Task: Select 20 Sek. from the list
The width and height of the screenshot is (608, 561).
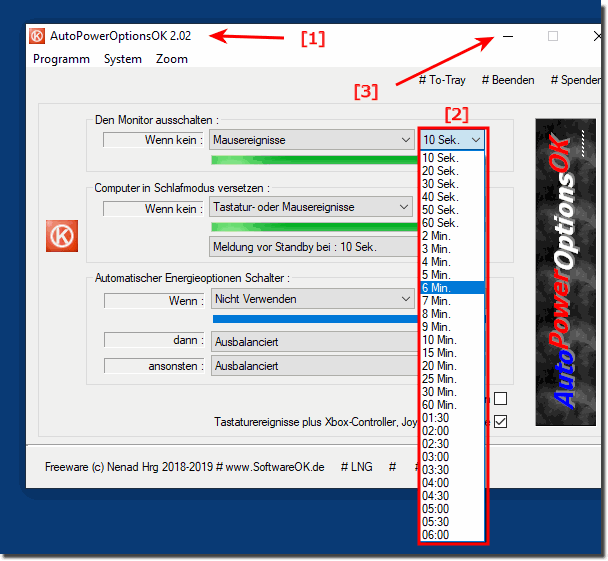Action: (x=453, y=171)
